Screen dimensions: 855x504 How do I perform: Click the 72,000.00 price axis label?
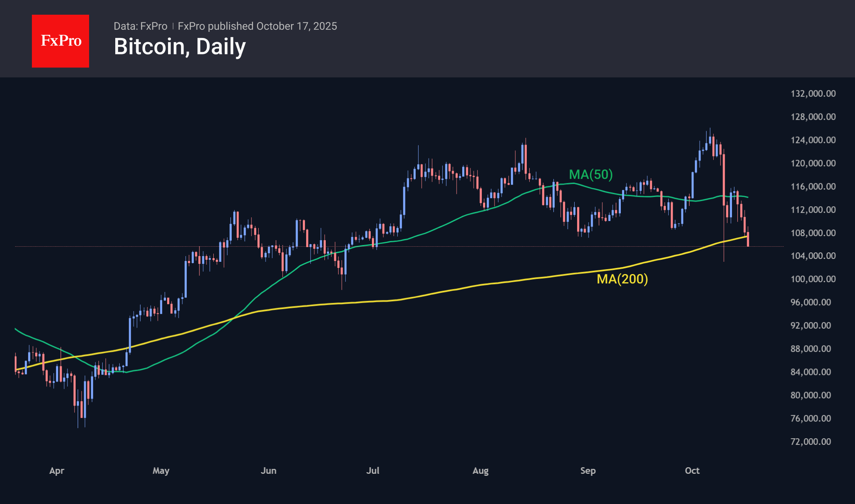point(810,442)
